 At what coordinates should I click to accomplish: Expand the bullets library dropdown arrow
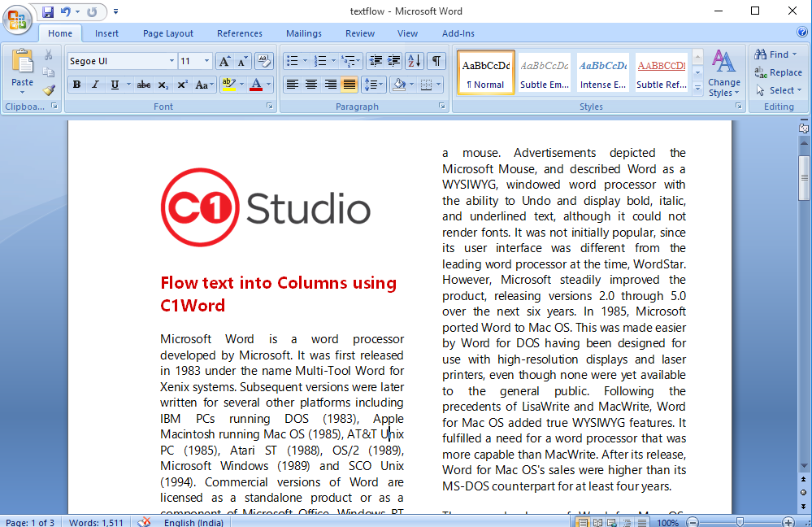point(305,61)
